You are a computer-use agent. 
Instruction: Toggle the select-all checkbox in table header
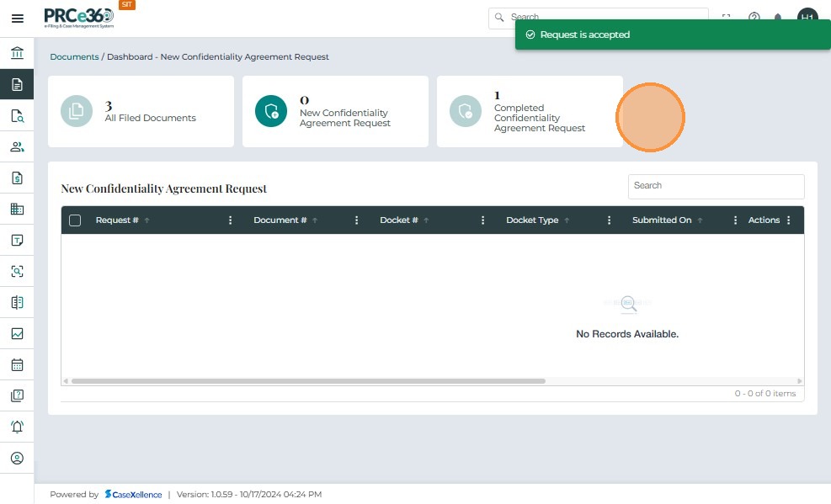[75, 220]
